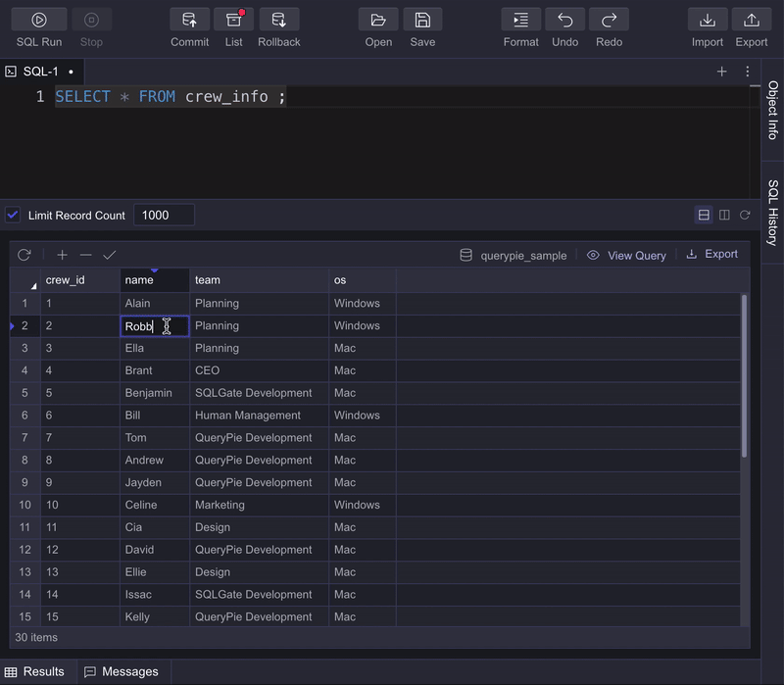Format the SQL statement
The height and width of the screenshot is (685, 784).
click(x=520, y=23)
